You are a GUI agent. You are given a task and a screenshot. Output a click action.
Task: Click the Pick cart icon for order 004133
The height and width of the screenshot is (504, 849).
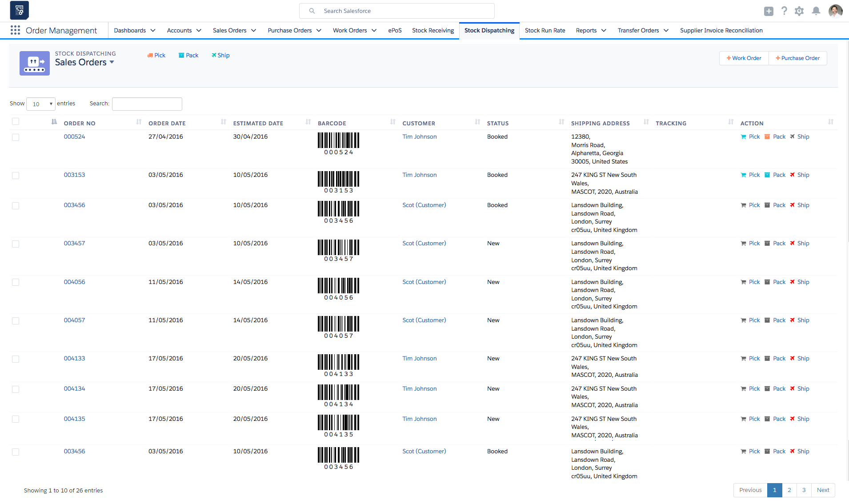click(744, 359)
